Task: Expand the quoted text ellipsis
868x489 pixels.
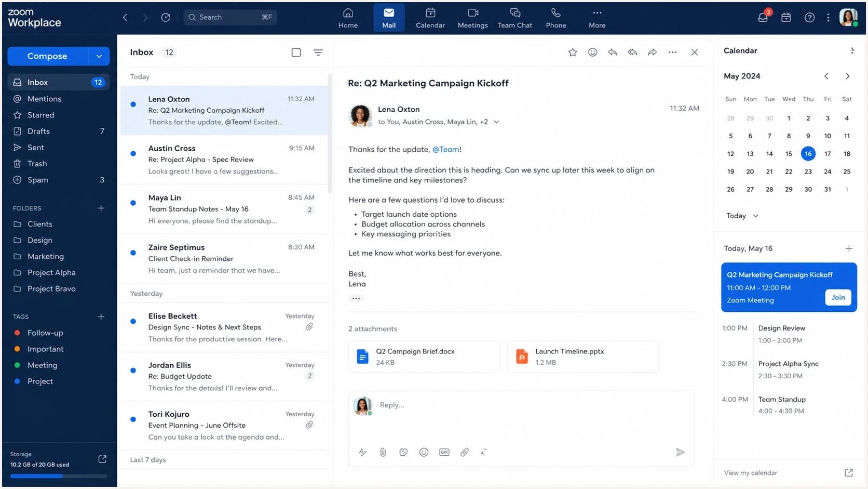Action: [x=356, y=298]
